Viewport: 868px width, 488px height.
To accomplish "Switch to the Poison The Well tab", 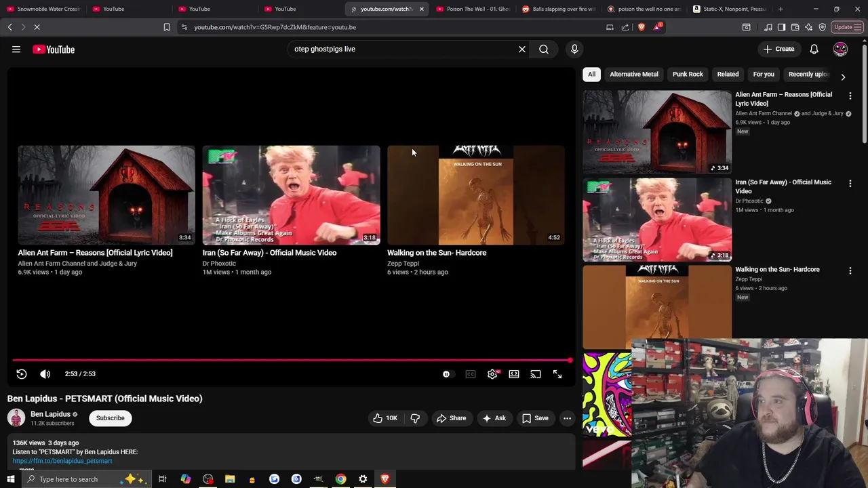I will tap(472, 9).
